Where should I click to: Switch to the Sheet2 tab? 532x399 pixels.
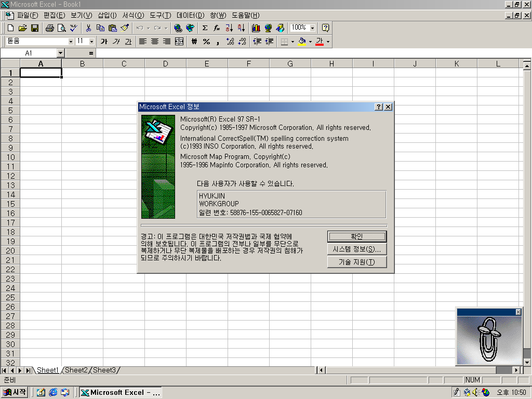point(76,370)
